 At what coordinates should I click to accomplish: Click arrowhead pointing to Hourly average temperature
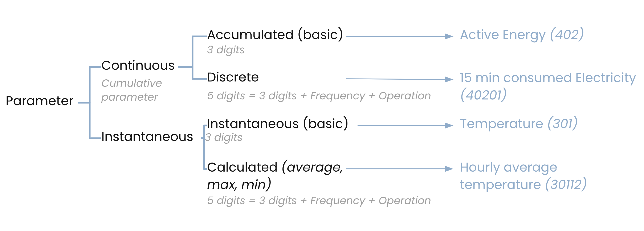pyautogui.click(x=449, y=169)
